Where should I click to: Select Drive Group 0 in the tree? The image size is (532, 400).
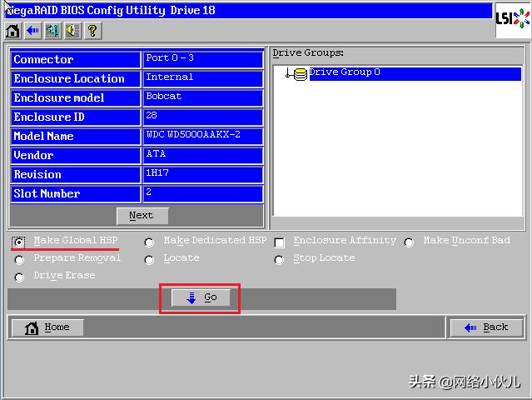(x=345, y=72)
